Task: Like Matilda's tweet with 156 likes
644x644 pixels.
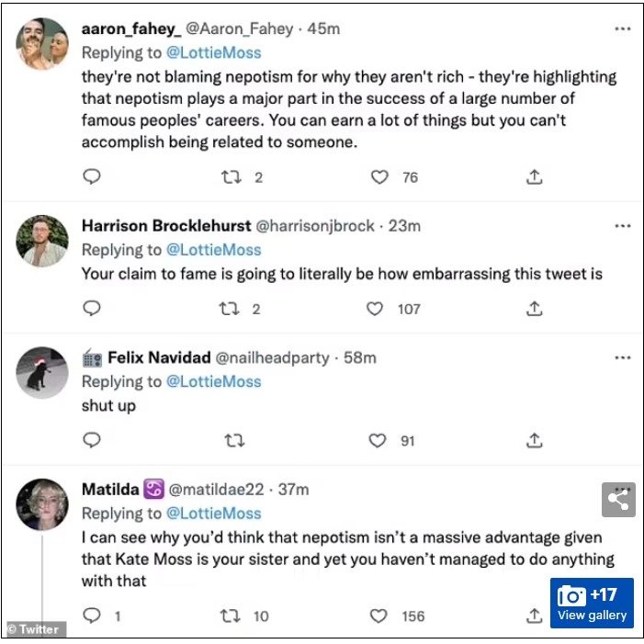Action: (378, 616)
